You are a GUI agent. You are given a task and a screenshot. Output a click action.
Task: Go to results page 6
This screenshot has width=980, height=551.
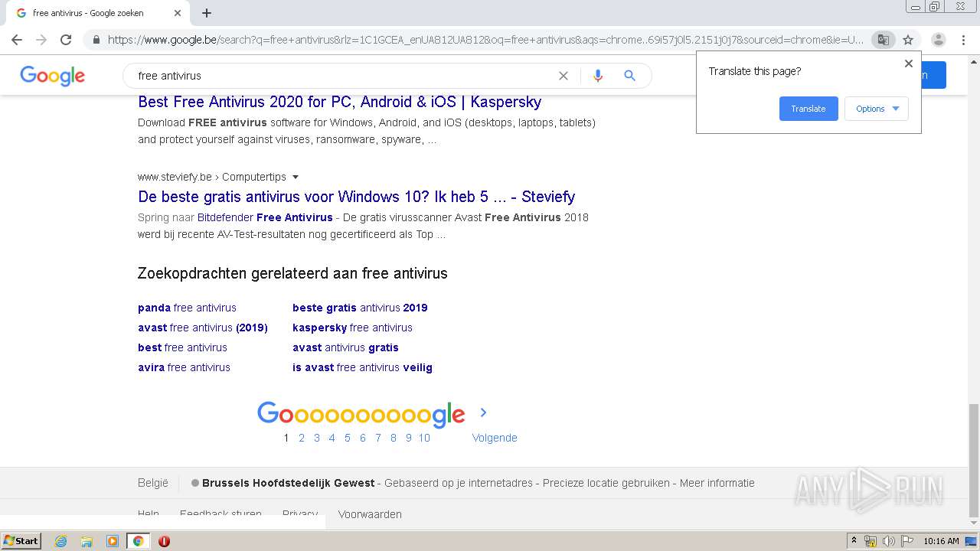point(363,438)
